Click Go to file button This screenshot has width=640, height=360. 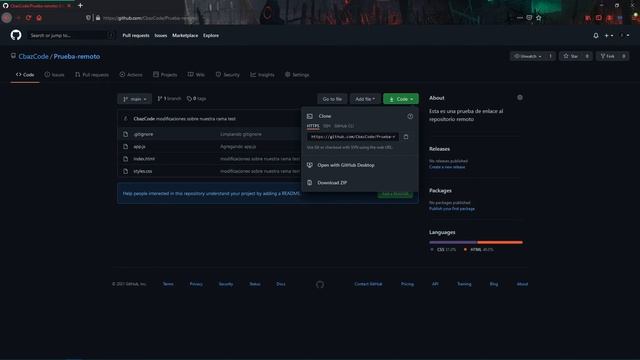click(x=332, y=99)
